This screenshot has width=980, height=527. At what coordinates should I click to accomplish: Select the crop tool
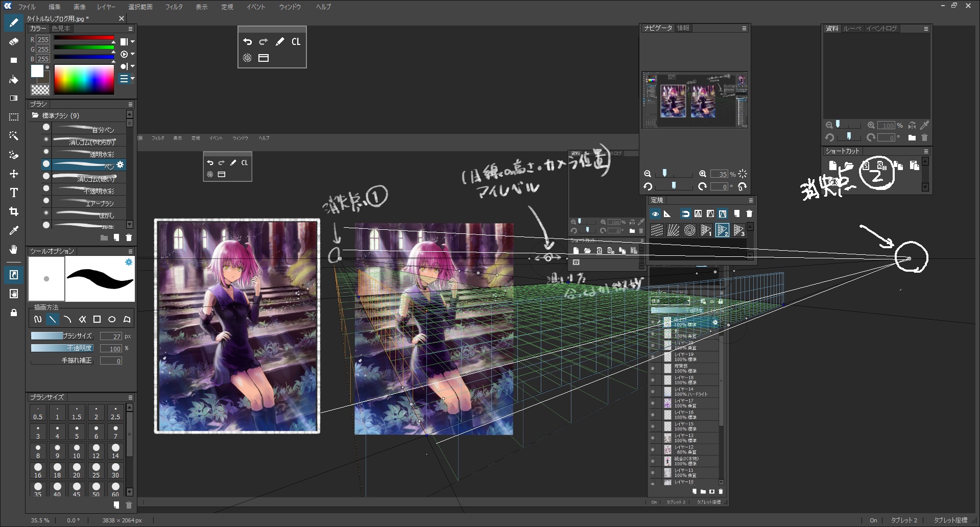point(14,211)
